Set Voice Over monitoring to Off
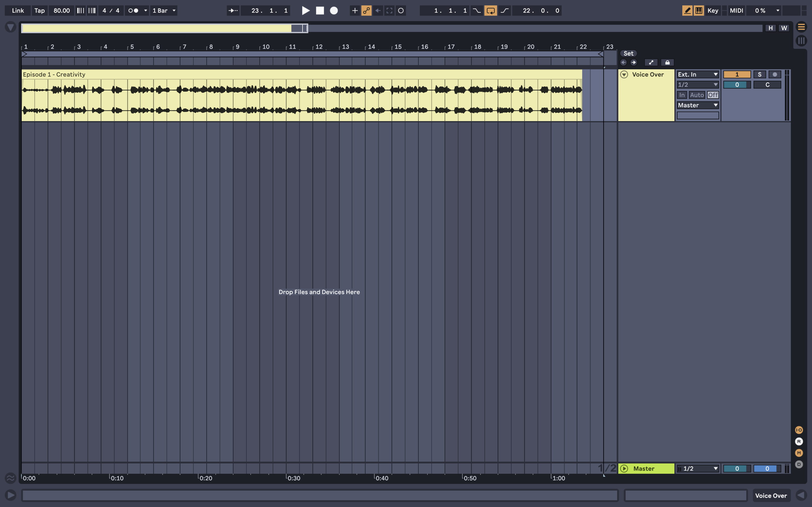This screenshot has width=812, height=507. click(x=713, y=95)
